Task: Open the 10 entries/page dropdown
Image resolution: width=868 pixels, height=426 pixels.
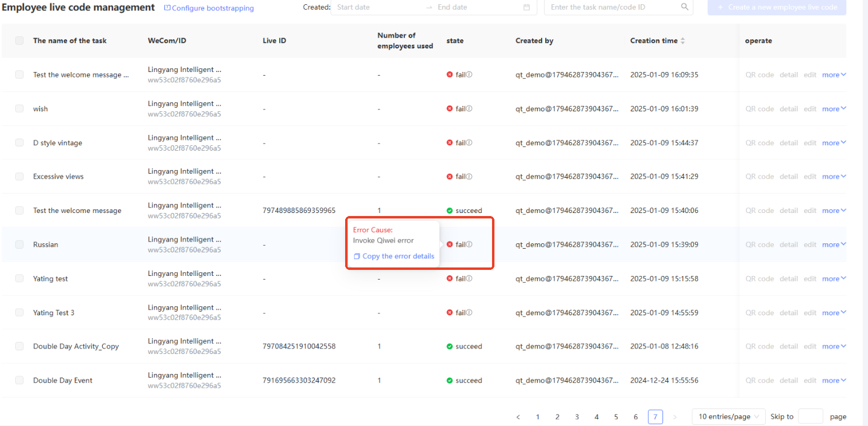Action: point(728,416)
